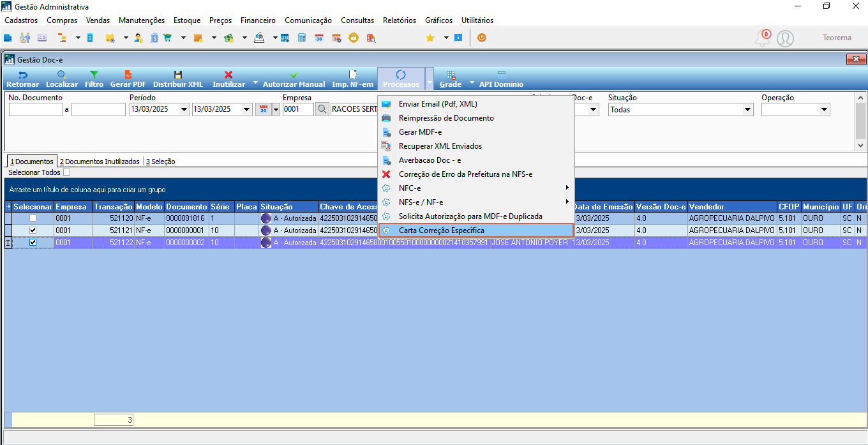Expand the Grade dropdown arrow
Screen dimensions: 868x445
pos(472,83)
